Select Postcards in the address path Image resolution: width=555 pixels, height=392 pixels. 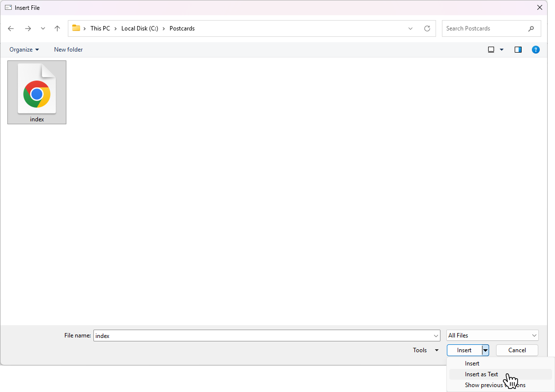tap(182, 28)
